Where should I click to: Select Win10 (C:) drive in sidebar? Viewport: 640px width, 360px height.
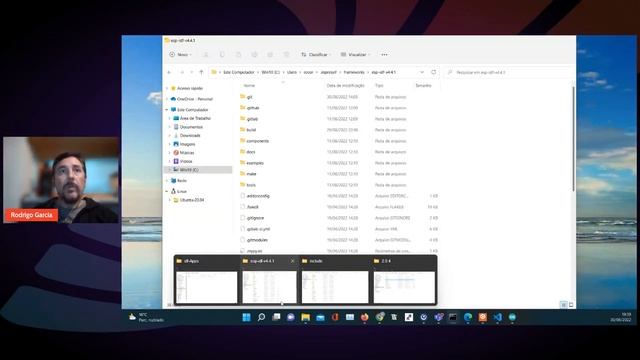pos(199,169)
